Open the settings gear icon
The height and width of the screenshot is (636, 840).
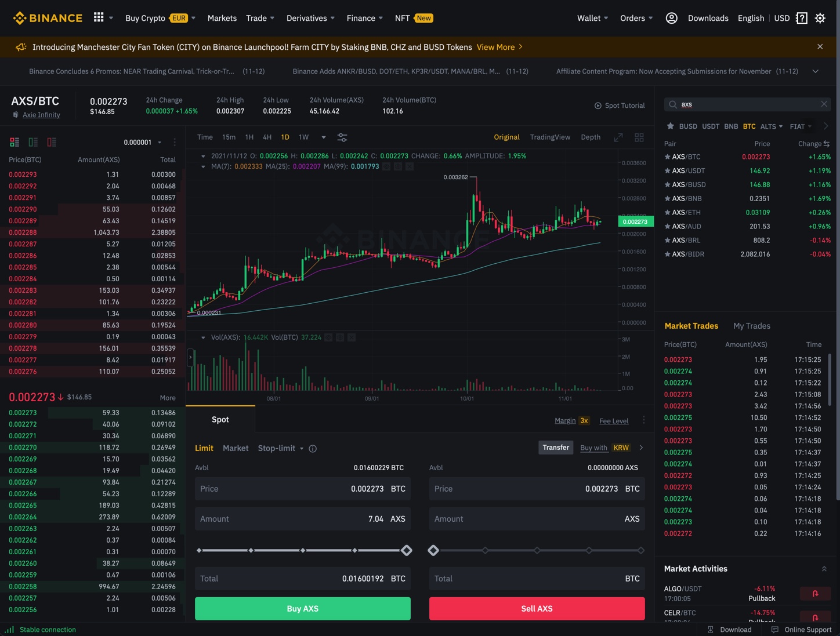820,18
